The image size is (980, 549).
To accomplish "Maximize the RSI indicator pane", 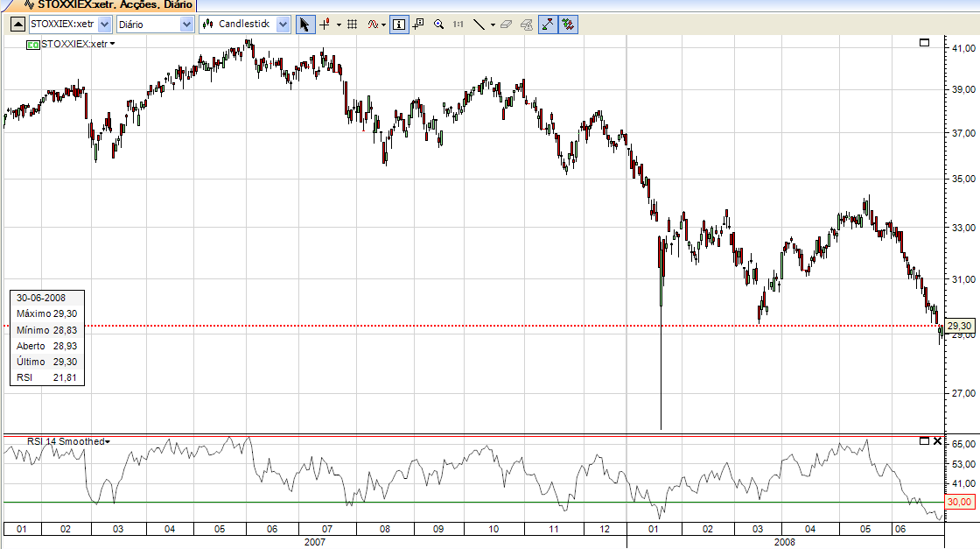I will point(924,440).
